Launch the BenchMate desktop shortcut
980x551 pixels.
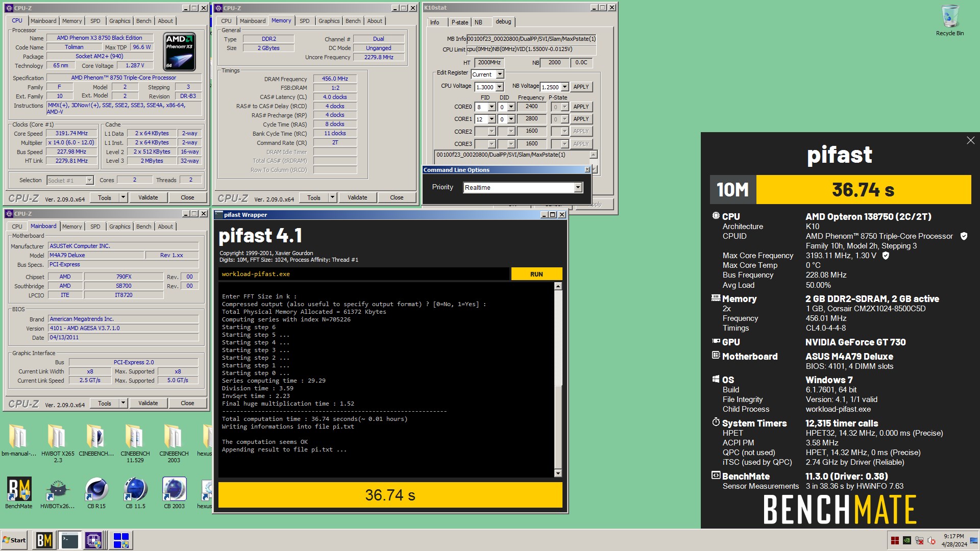pyautogui.click(x=19, y=493)
